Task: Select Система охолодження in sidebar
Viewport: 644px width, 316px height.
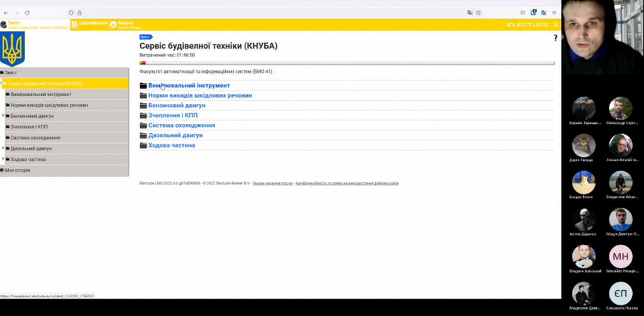Action: (67, 138)
